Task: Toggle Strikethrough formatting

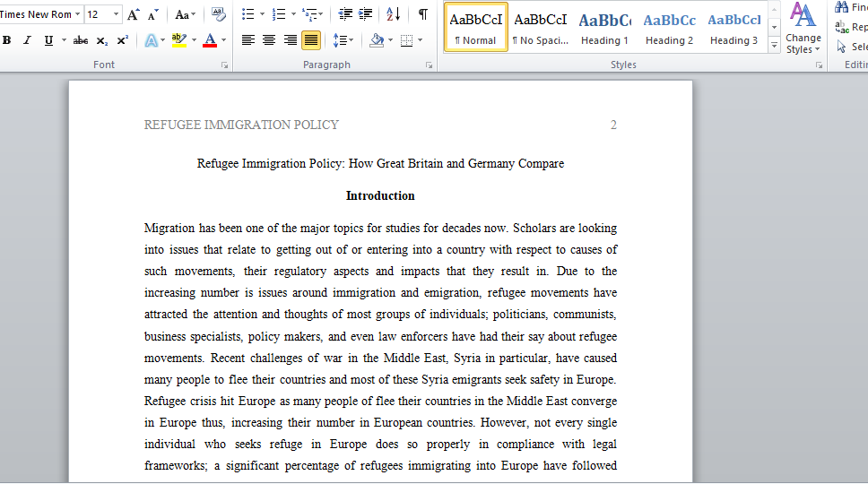Action: 81,40
